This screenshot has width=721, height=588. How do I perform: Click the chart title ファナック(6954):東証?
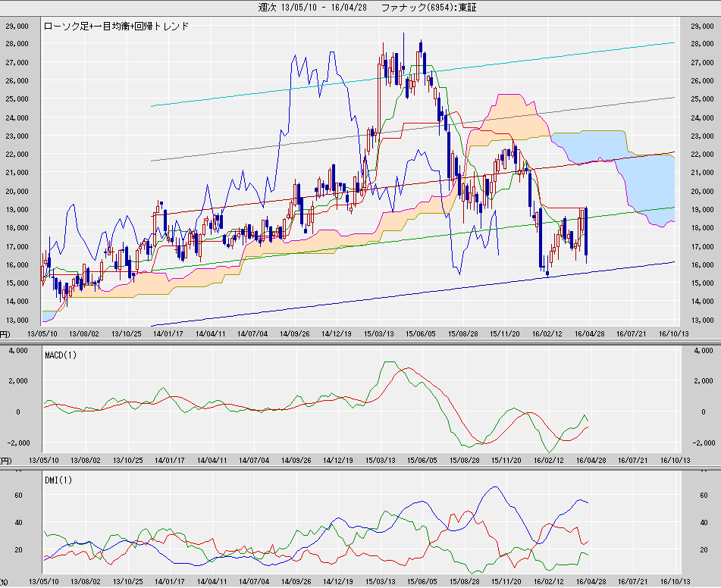pos(433,7)
